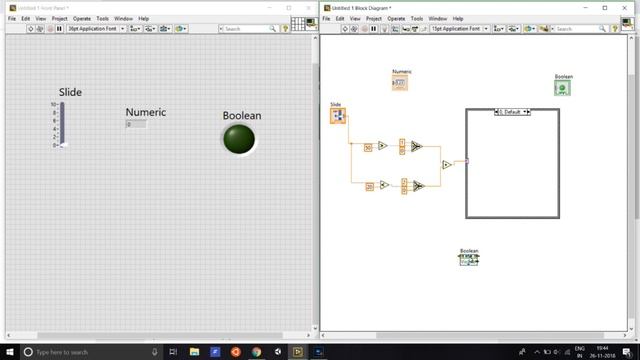Click Run Continuously in Block Diagram toolbar
This screenshot has height=360, width=640.
(354, 29)
